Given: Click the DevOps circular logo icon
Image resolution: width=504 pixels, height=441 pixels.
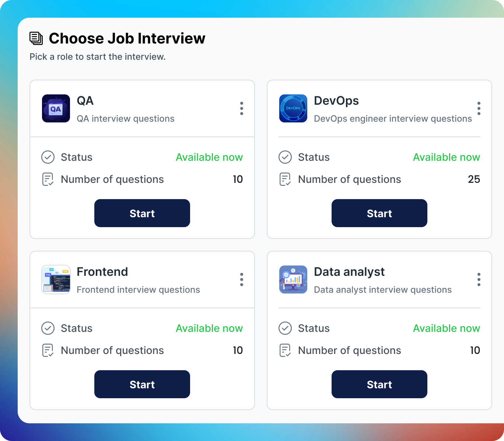Looking at the screenshot, I should (293, 108).
